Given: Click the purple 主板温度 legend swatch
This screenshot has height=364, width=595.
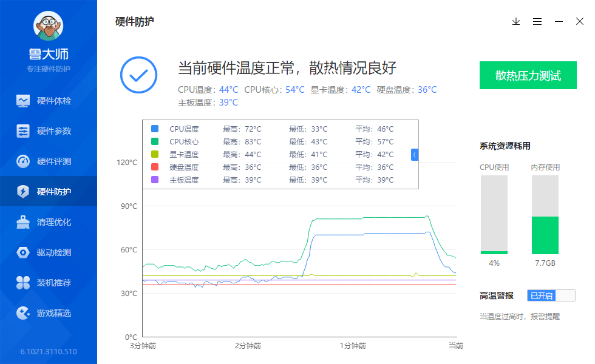Looking at the screenshot, I should (155, 180).
